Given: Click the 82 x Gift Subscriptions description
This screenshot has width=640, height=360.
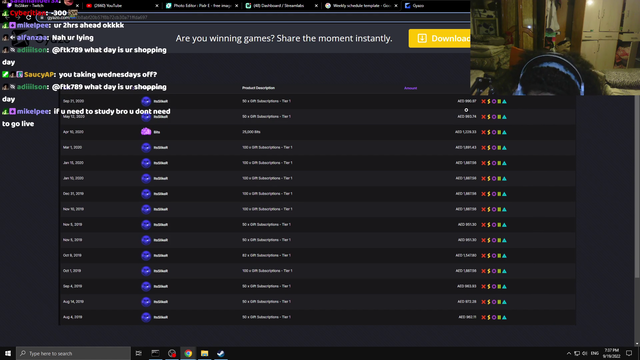Looking at the screenshot, I should coord(266,255).
